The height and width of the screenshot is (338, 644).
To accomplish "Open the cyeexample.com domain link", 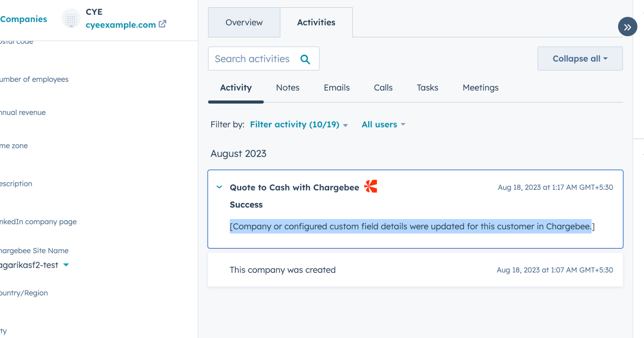I will tap(120, 25).
